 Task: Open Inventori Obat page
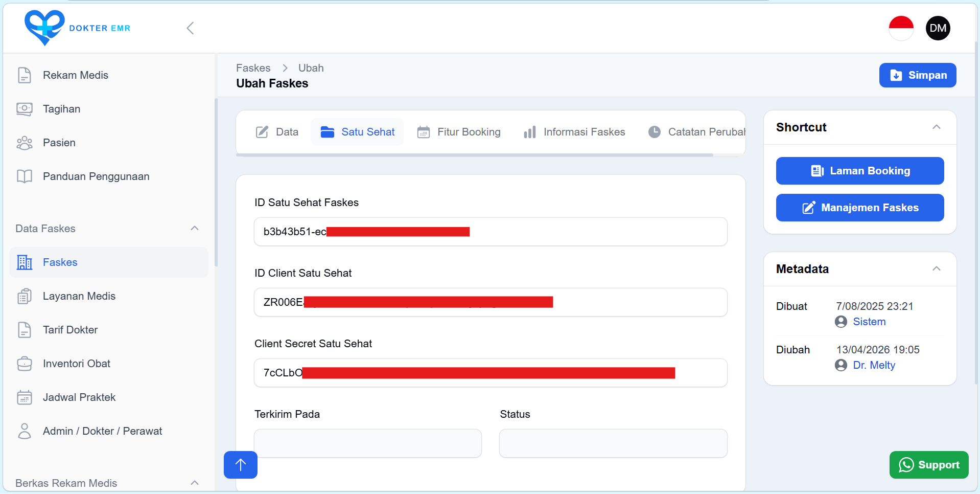109,364
